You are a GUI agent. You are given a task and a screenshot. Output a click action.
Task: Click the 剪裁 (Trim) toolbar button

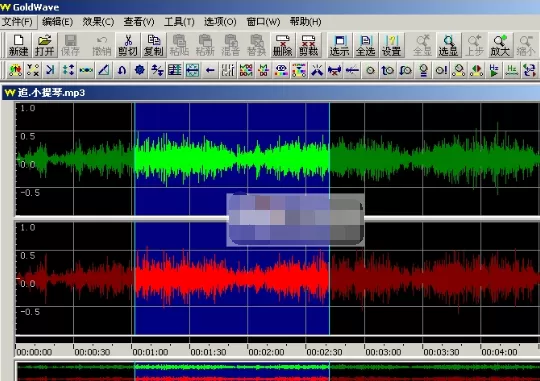click(x=308, y=45)
